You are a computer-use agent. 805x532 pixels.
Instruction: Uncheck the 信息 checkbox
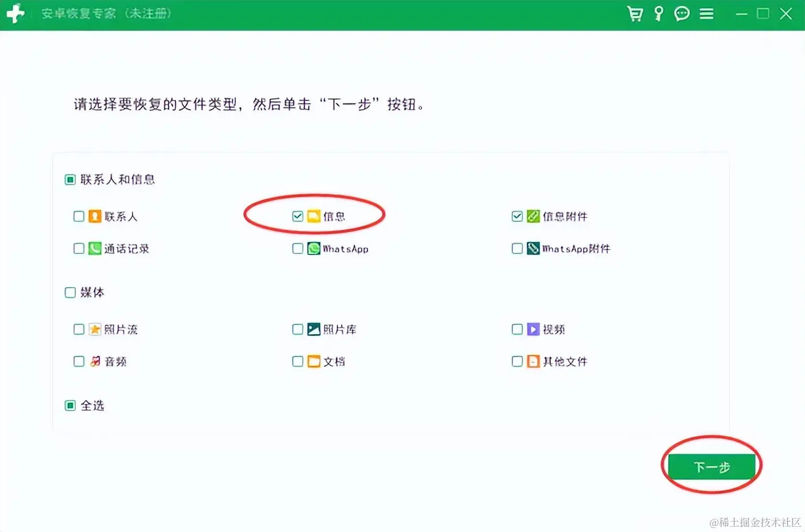click(x=297, y=217)
